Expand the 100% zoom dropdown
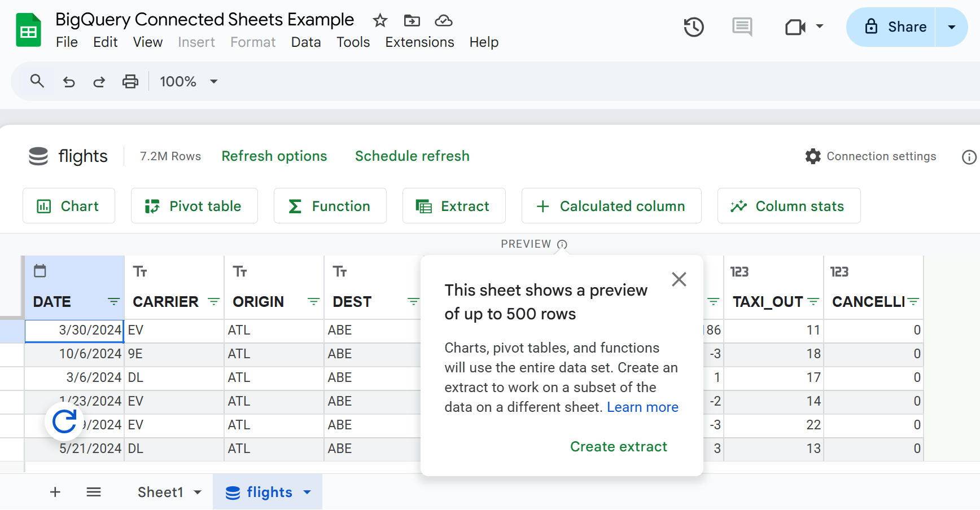Image resolution: width=980 pixels, height=510 pixels. [x=214, y=82]
